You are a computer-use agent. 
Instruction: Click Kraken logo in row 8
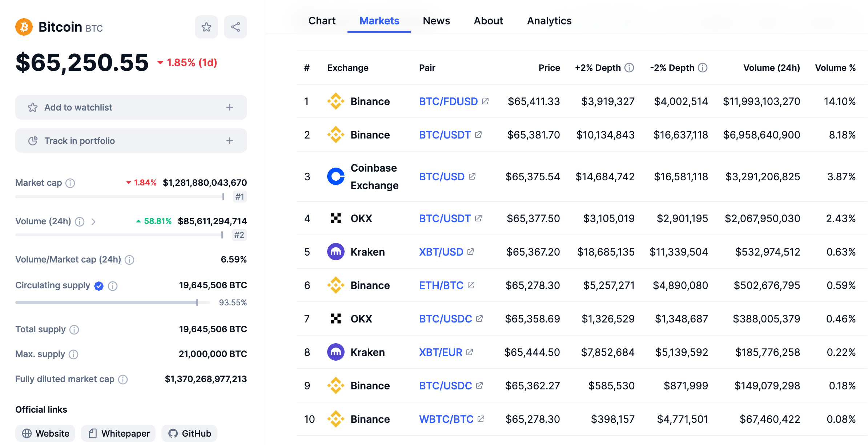click(336, 352)
